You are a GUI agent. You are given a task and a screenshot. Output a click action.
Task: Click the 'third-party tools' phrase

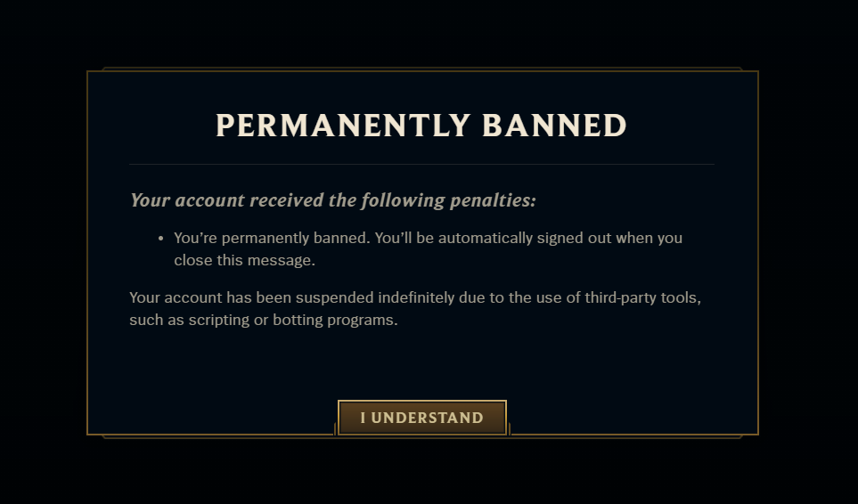click(641, 298)
